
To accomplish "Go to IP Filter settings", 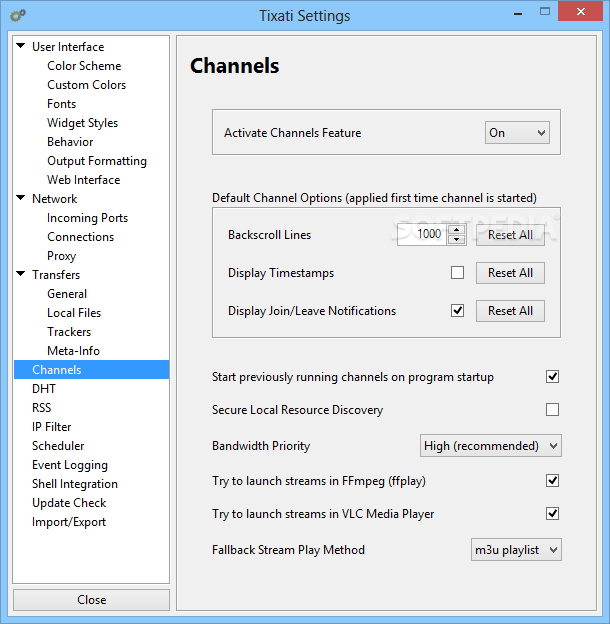I will pos(51,427).
